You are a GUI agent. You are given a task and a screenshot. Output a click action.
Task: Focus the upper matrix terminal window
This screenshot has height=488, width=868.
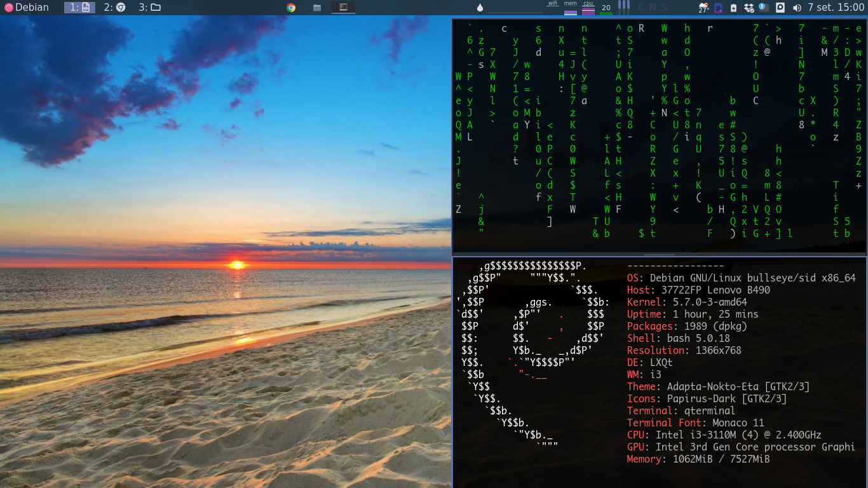(x=660, y=137)
